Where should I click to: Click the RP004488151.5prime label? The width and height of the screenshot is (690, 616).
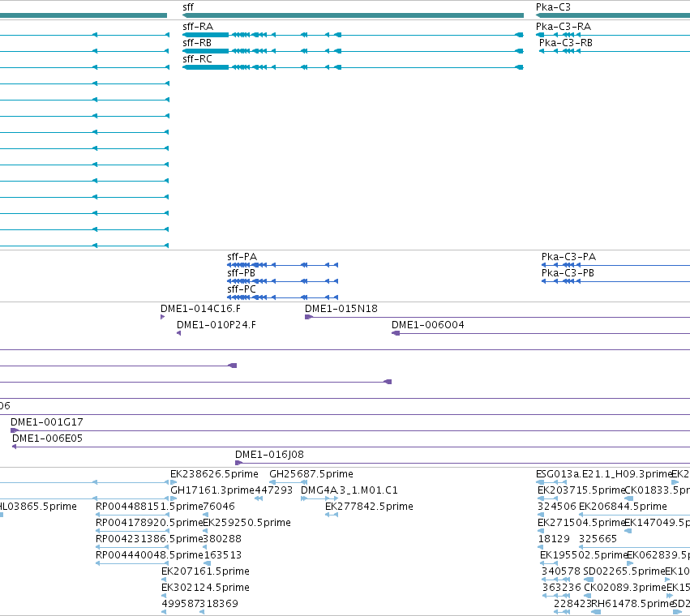[149, 507]
